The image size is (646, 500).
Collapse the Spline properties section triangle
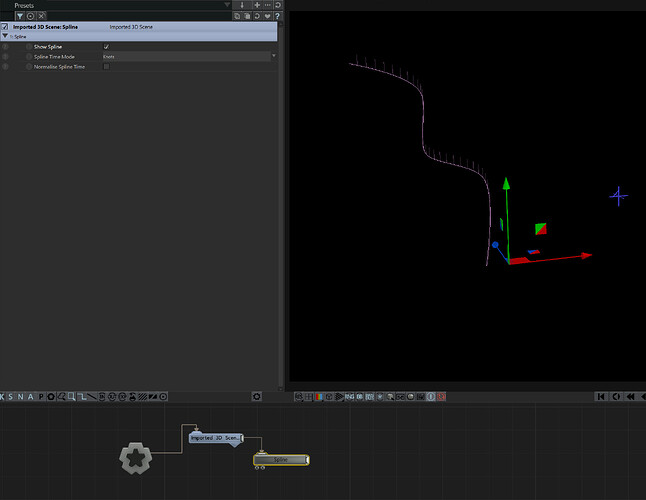point(5,36)
